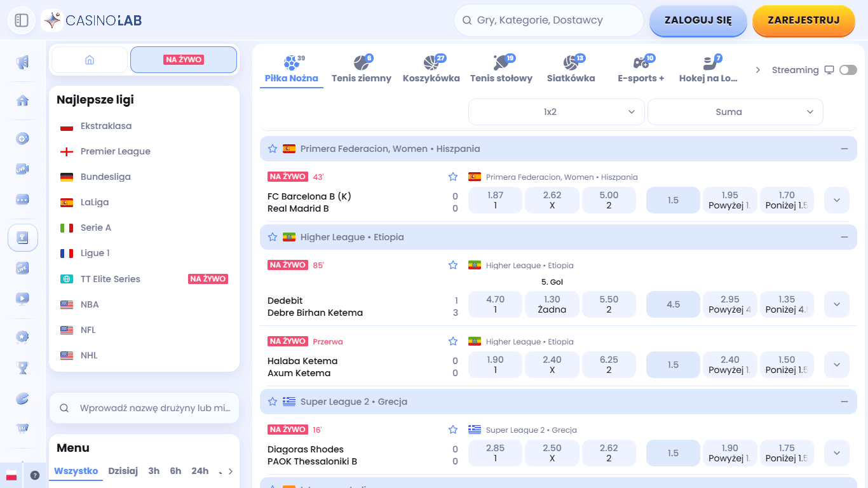Favorite the Primera Federacion league header star
868x488 pixels.
tap(273, 149)
